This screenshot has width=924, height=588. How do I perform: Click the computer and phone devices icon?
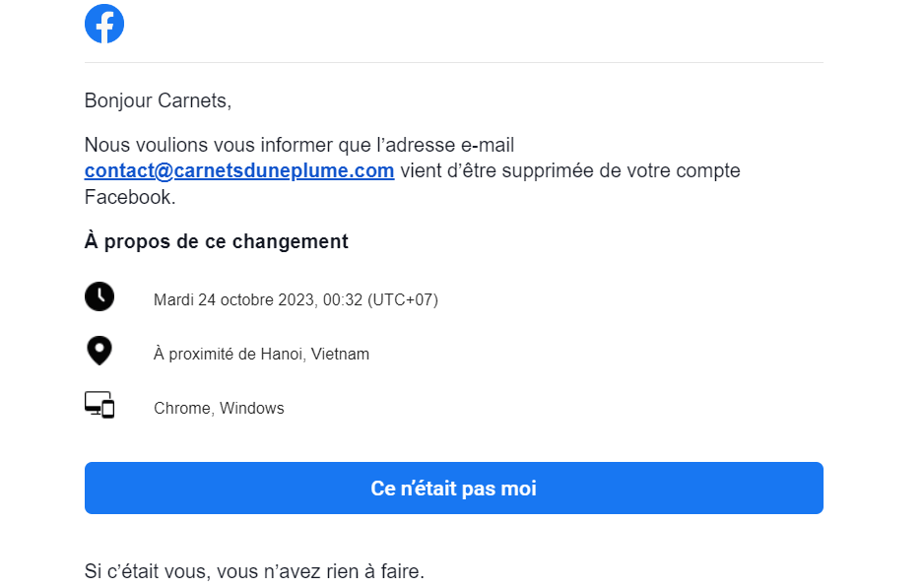[99, 405]
